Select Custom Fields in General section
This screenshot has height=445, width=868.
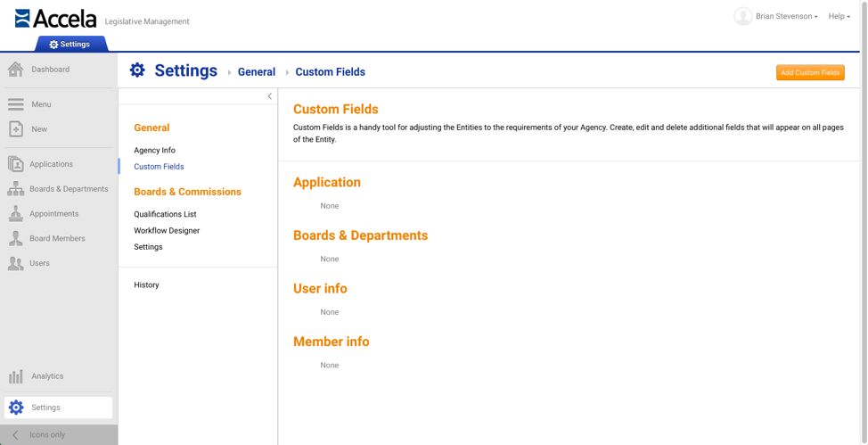[x=159, y=166]
